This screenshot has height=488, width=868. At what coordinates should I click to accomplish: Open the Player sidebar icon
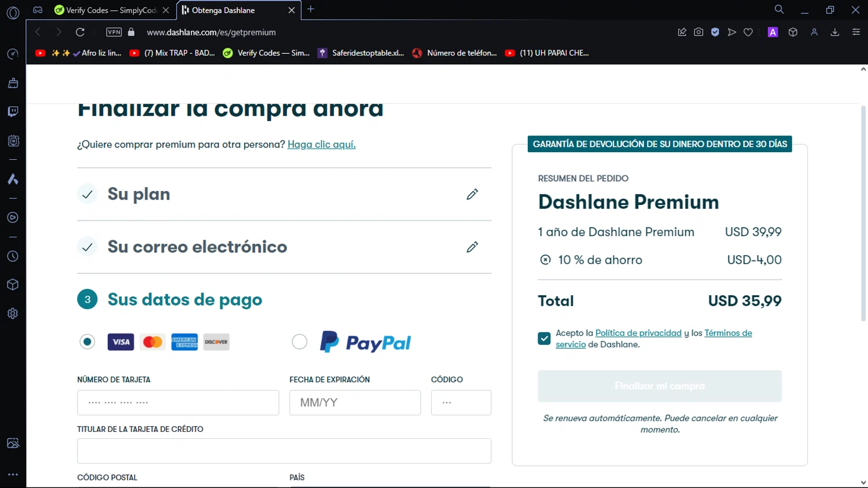13,218
